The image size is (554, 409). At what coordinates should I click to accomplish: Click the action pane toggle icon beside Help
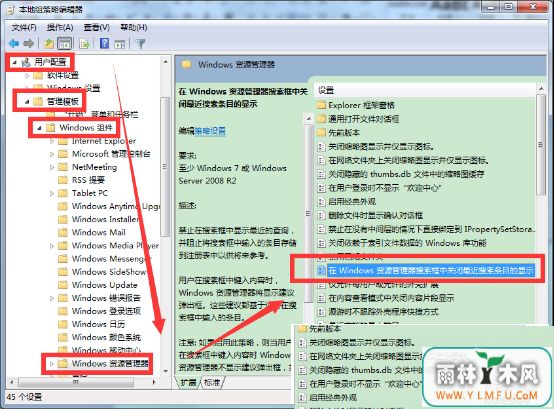click(120, 44)
